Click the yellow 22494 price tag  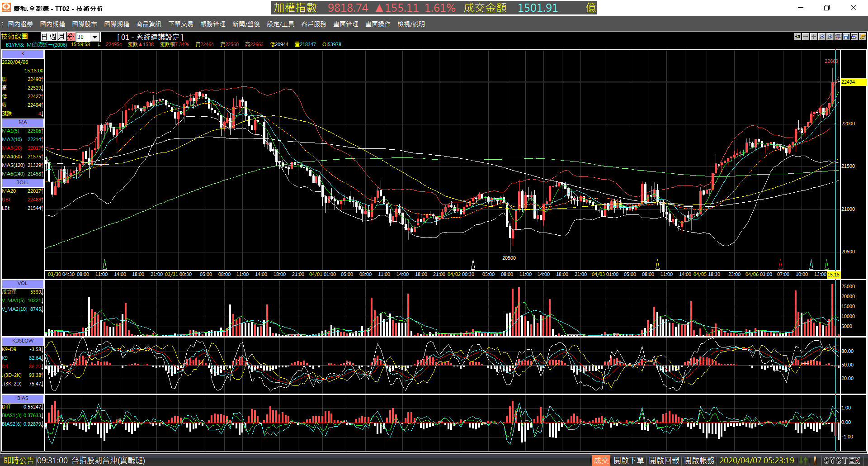tap(853, 82)
